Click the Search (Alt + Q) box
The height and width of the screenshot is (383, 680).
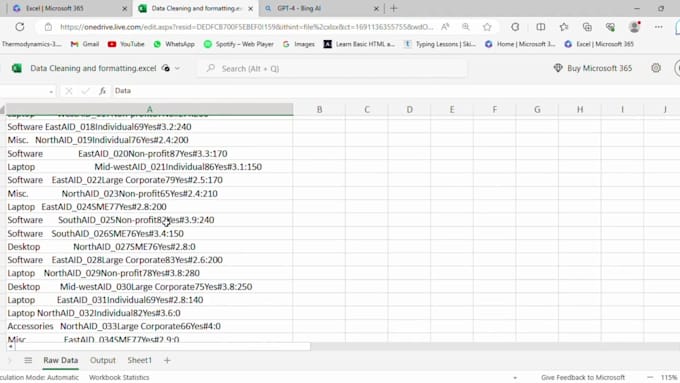(x=332, y=69)
